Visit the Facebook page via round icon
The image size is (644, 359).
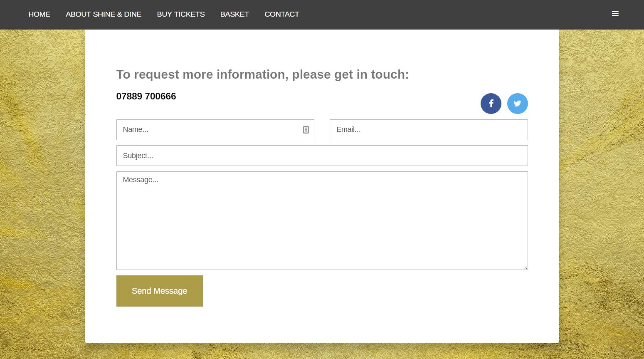(x=491, y=104)
